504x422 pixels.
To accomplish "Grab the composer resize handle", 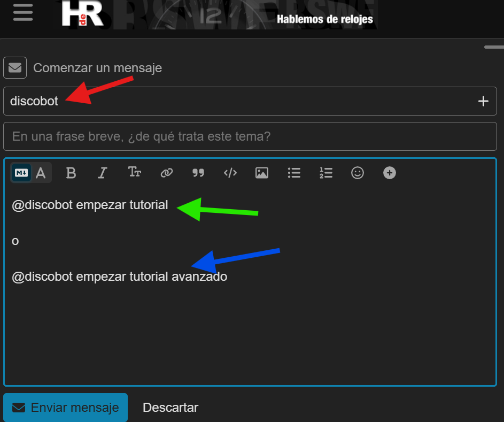I will click(493, 47).
